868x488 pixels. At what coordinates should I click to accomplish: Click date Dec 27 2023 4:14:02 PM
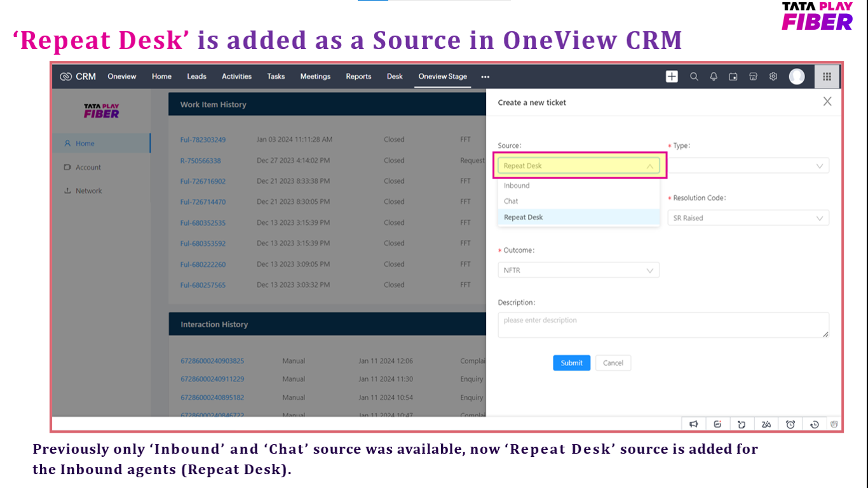293,161
